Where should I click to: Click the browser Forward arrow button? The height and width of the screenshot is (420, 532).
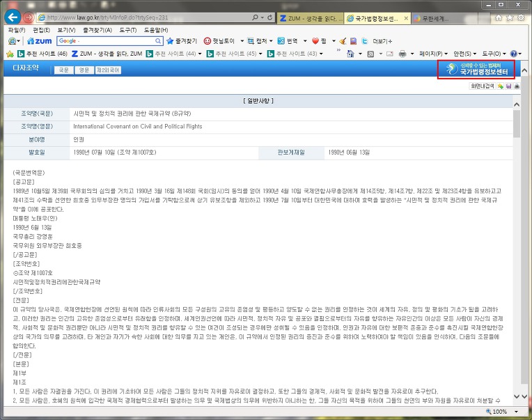coord(29,17)
